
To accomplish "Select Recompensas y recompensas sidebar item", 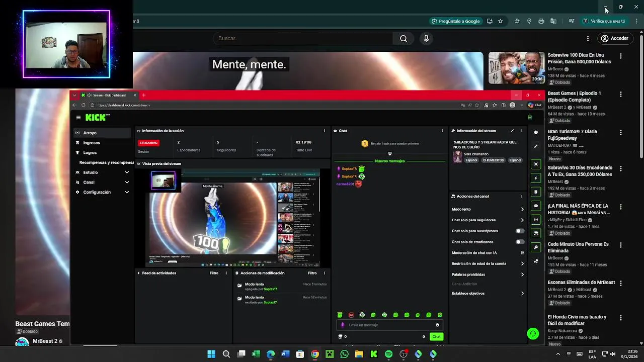I will (x=105, y=162).
